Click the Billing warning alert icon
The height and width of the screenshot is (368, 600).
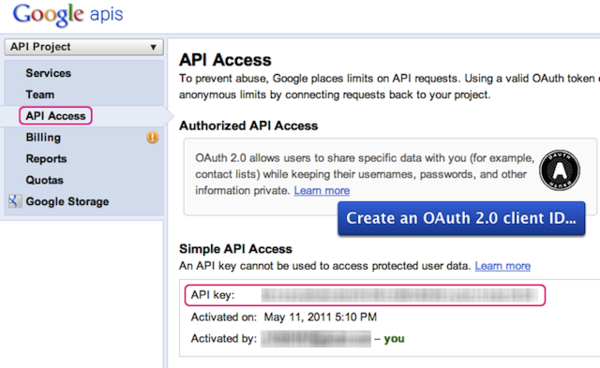point(152,137)
